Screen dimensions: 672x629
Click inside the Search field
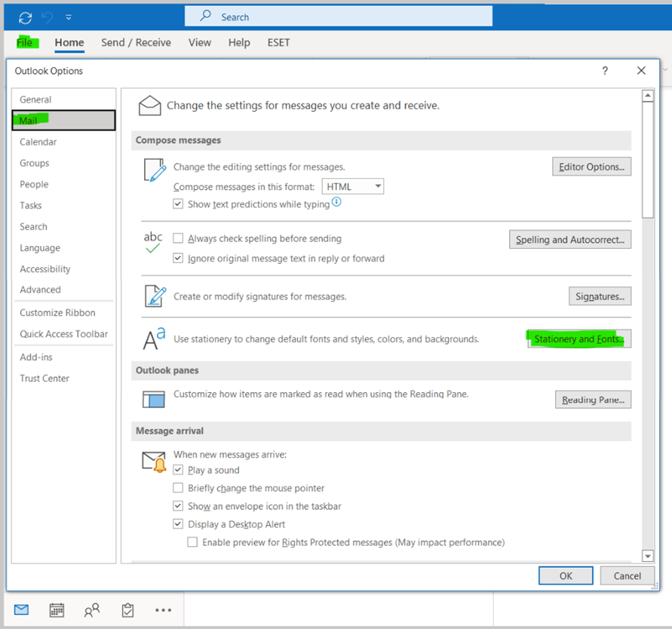tap(338, 15)
